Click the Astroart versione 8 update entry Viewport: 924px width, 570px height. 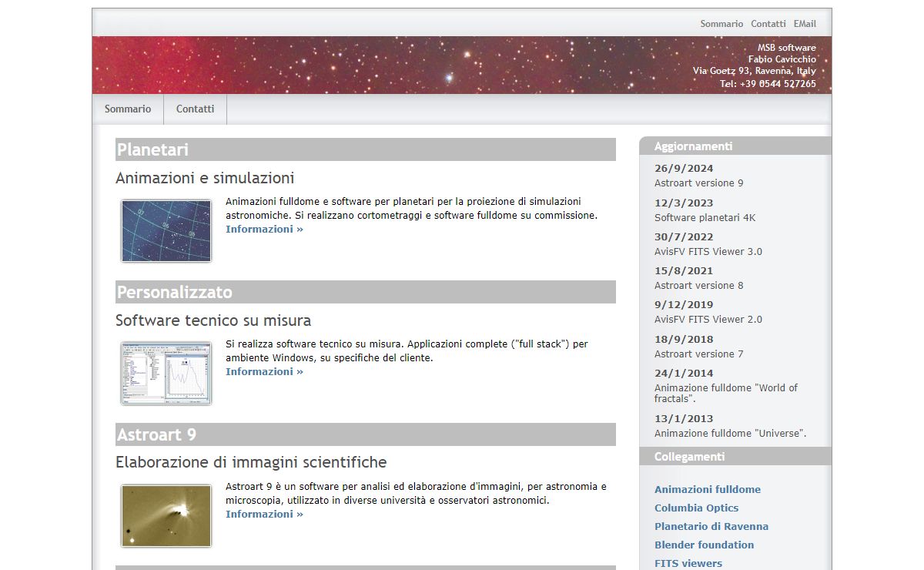(x=699, y=286)
